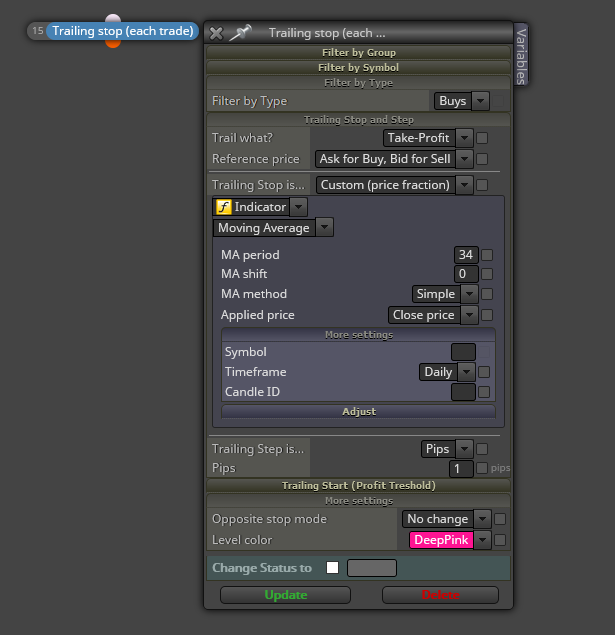
Task: Open the Timeframe Daily dropdown
Action: [x=447, y=372]
